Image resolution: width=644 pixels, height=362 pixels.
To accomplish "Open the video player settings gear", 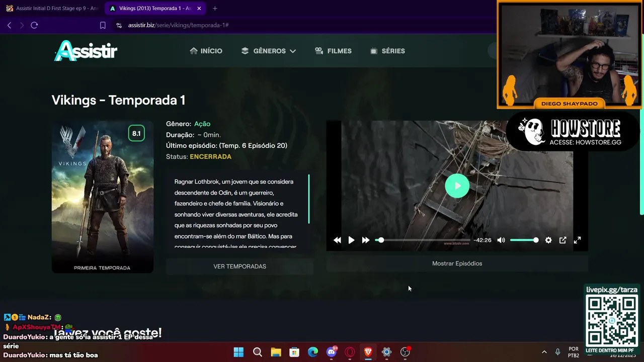I will point(548,240).
